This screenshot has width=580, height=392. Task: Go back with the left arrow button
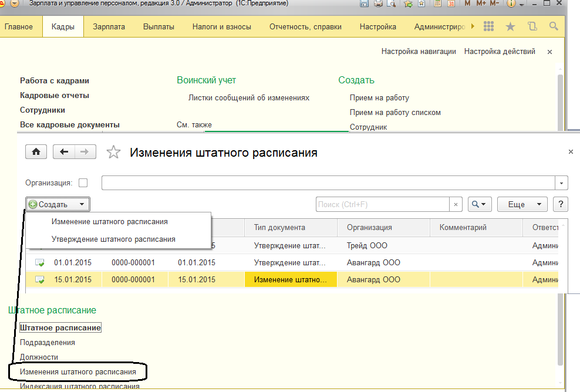pyautogui.click(x=64, y=152)
